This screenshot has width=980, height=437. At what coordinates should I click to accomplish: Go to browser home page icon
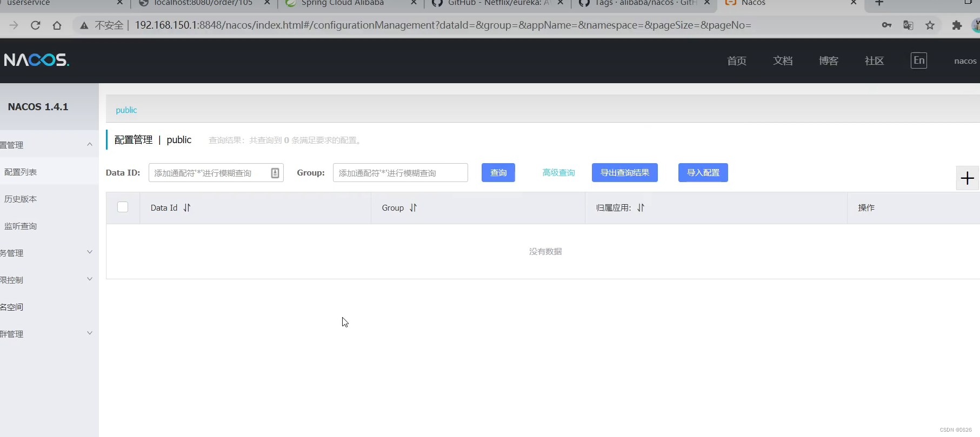(57, 25)
